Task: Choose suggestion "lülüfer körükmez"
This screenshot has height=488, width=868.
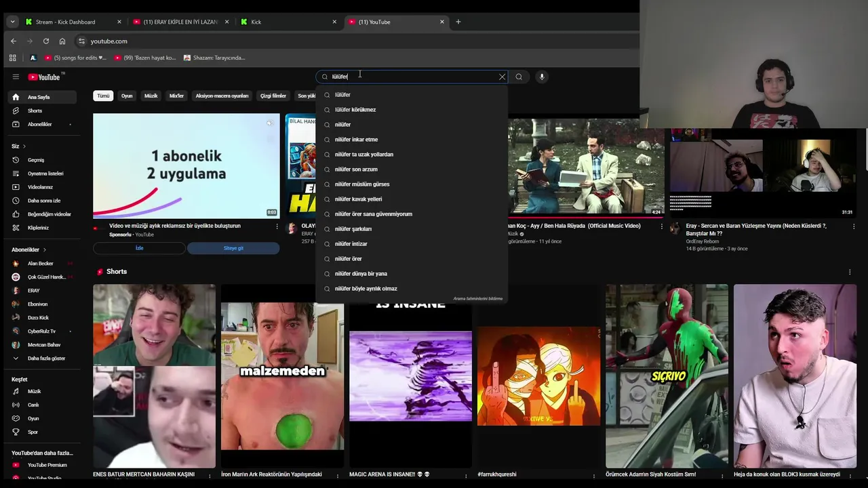Action: coord(412,110)
